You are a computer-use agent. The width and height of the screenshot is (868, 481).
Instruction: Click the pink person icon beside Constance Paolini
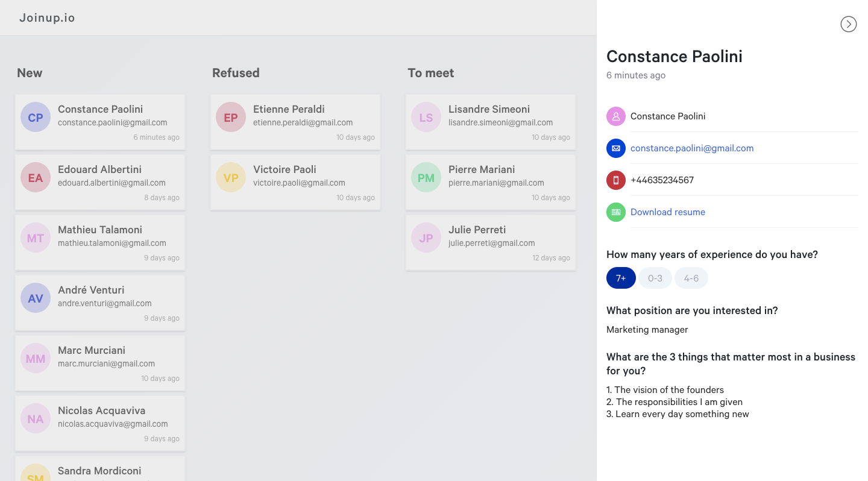616,116
